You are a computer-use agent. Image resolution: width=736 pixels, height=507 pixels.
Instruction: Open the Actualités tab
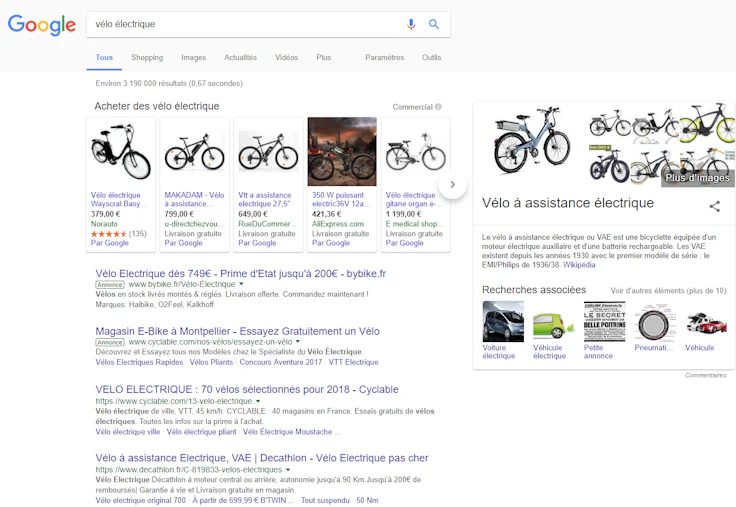click(240, 57)
